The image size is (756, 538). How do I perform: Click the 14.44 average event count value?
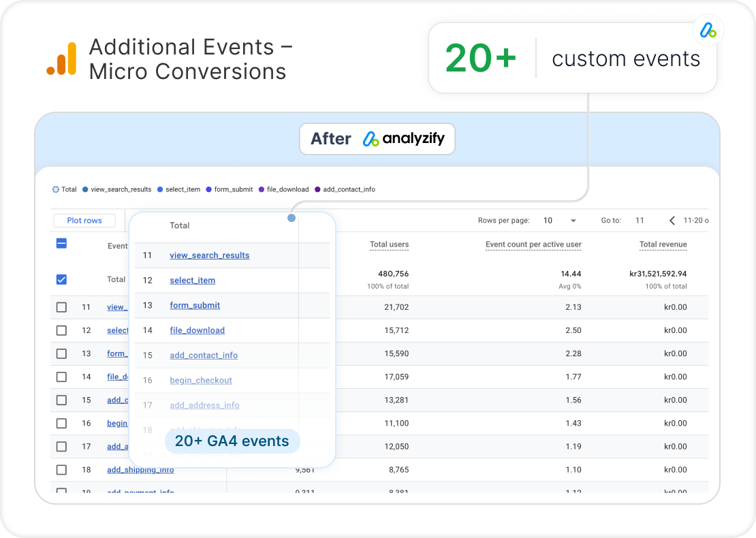[x=571, y=273]
